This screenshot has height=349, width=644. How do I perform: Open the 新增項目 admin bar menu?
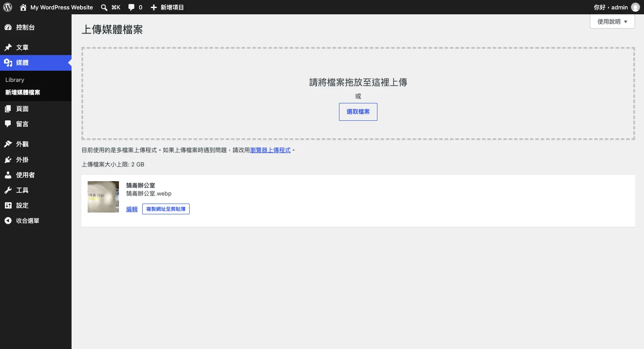(167, 7)
